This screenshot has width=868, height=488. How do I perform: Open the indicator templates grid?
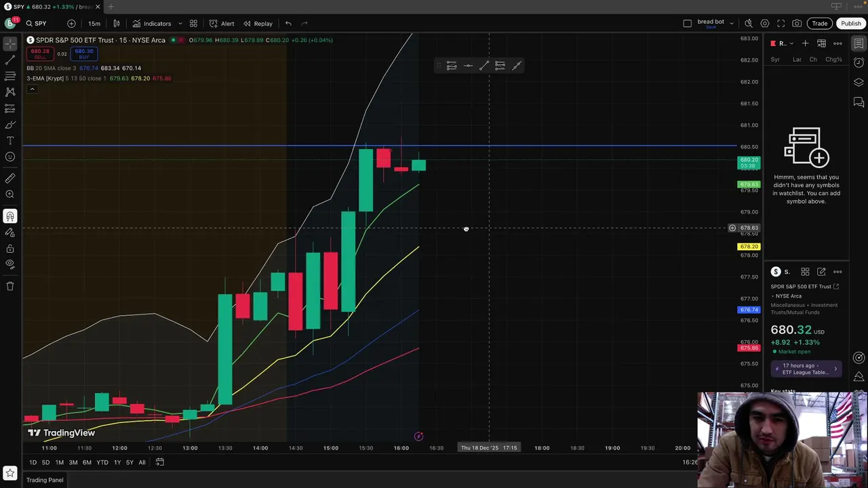[193, 24]
